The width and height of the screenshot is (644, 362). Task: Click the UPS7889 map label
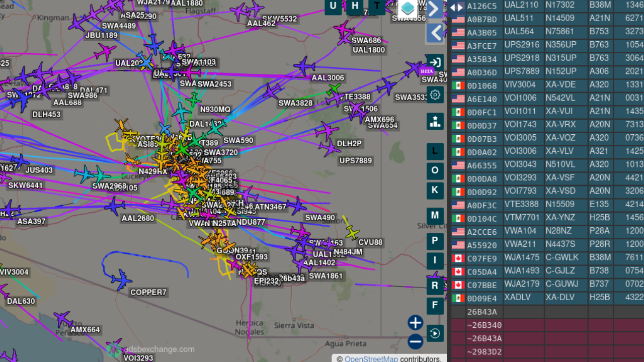[x=356, y=161]
